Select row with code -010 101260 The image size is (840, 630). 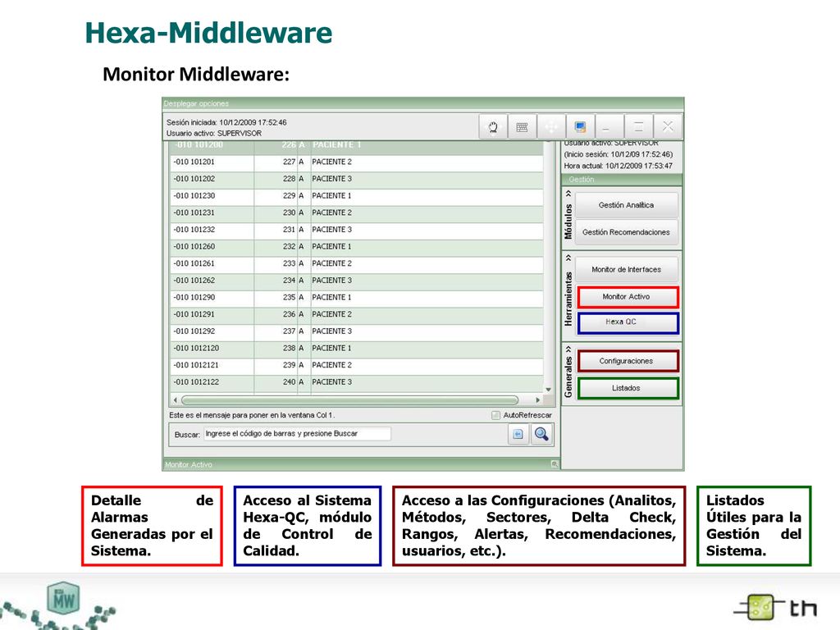pos(357,246)
